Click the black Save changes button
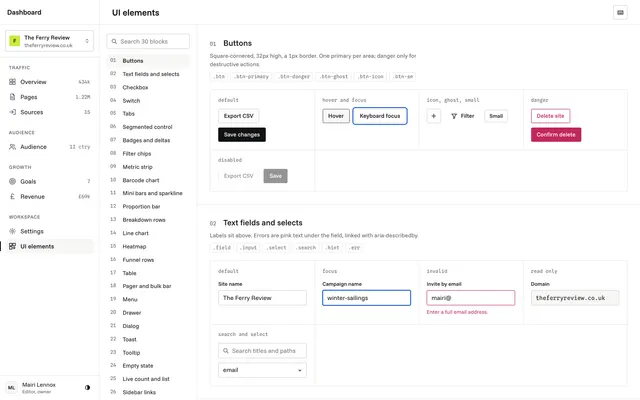This screenshot has width=640, height=400. click(x=242, y=135)
